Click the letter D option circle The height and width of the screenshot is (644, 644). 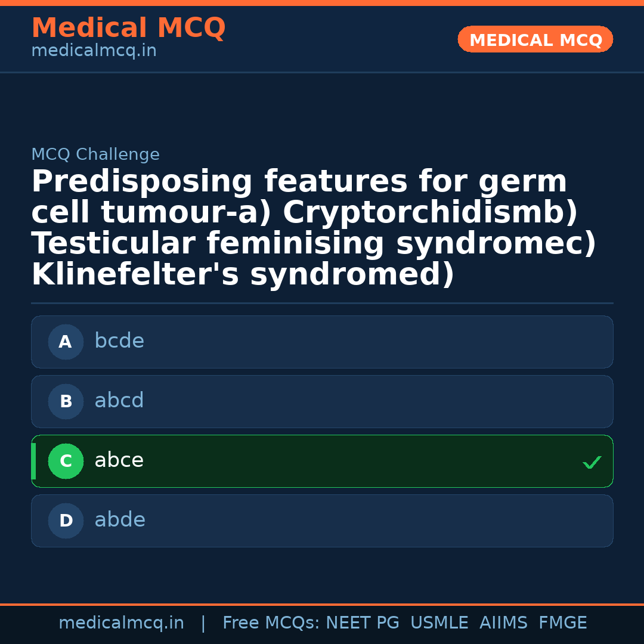[66, 521]
